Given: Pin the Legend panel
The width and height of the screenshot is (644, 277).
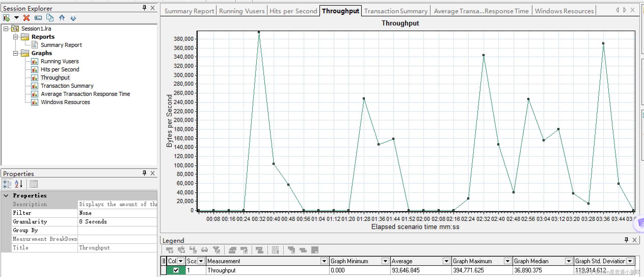Looking at the screenshot, I should [626, 240].
